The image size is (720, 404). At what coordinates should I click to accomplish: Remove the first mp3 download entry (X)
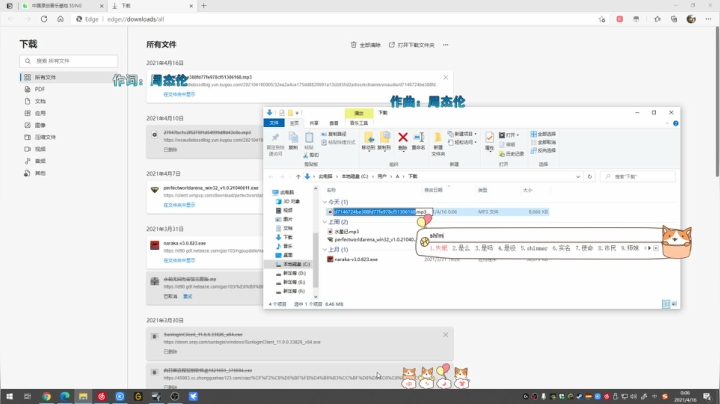tap(445, 78)
